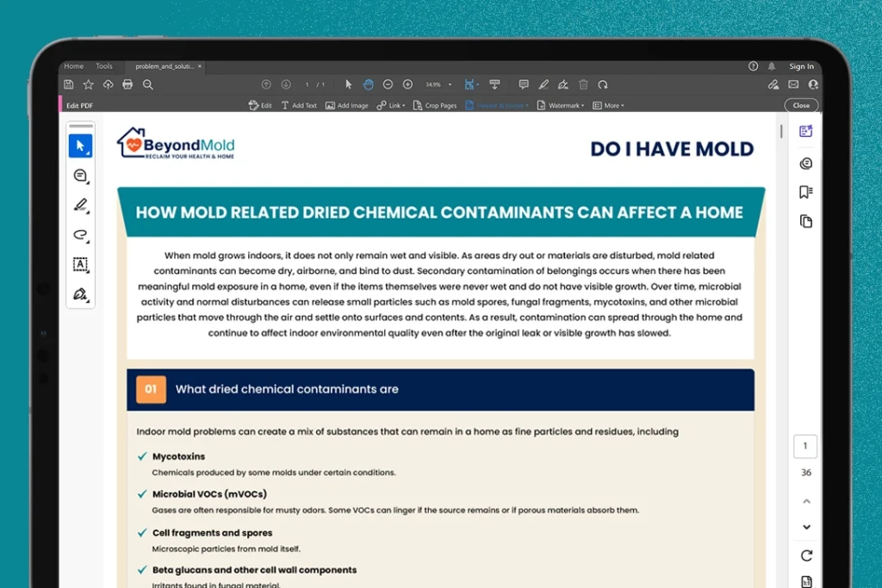Open the find text magnifier

(148, 85)
